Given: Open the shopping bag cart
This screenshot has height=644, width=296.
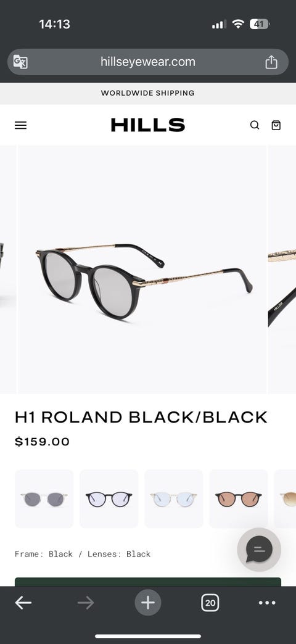Looking at the screenshot, I should [276, 125].
